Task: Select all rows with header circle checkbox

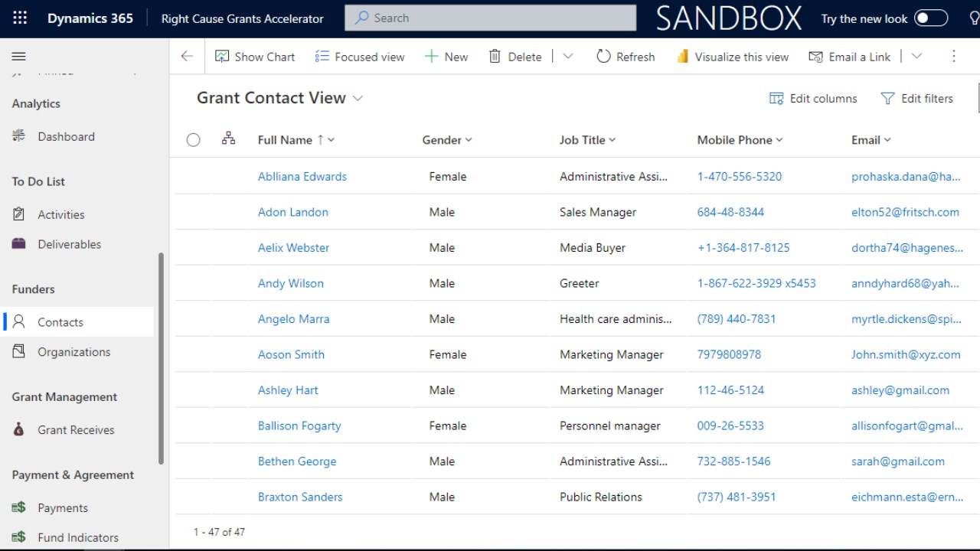Action: pos(193,140)
